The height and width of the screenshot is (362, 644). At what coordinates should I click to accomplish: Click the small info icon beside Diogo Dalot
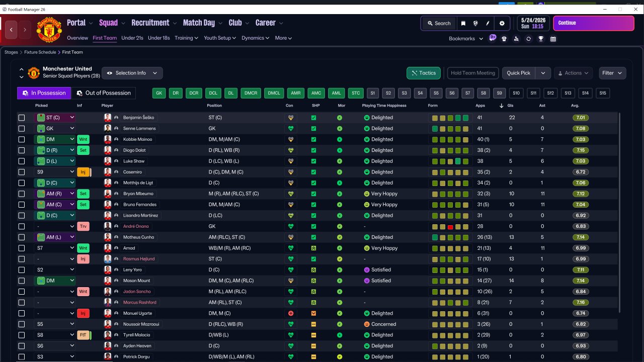pos(116,150)
